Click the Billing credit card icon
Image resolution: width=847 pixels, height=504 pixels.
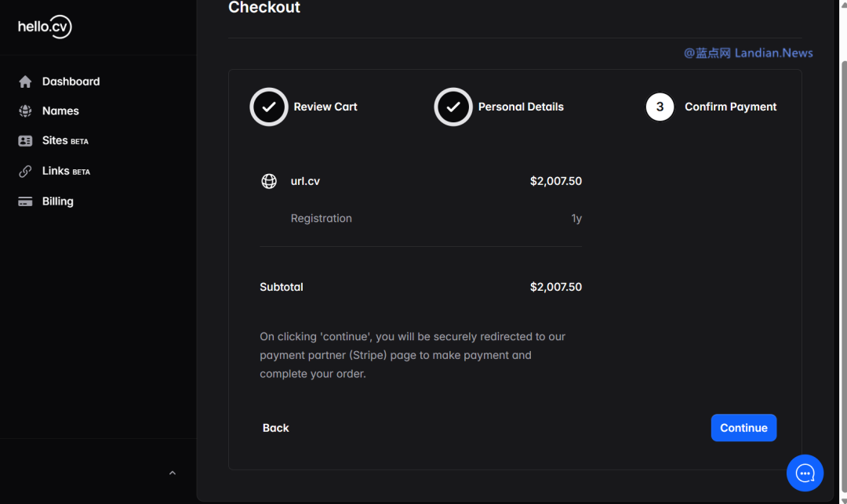point(25,201)
